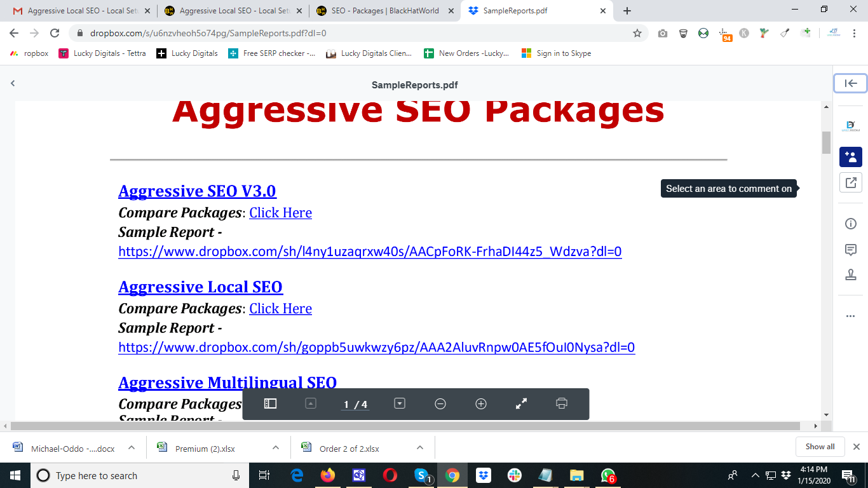Go back from the SampleReports.pdf preview

click(x=13, y=83)
